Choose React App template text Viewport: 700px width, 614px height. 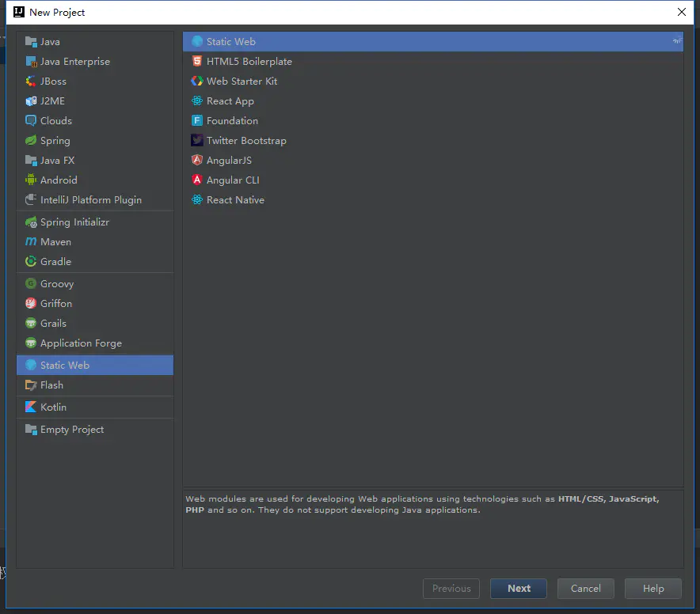coord(230,102)
